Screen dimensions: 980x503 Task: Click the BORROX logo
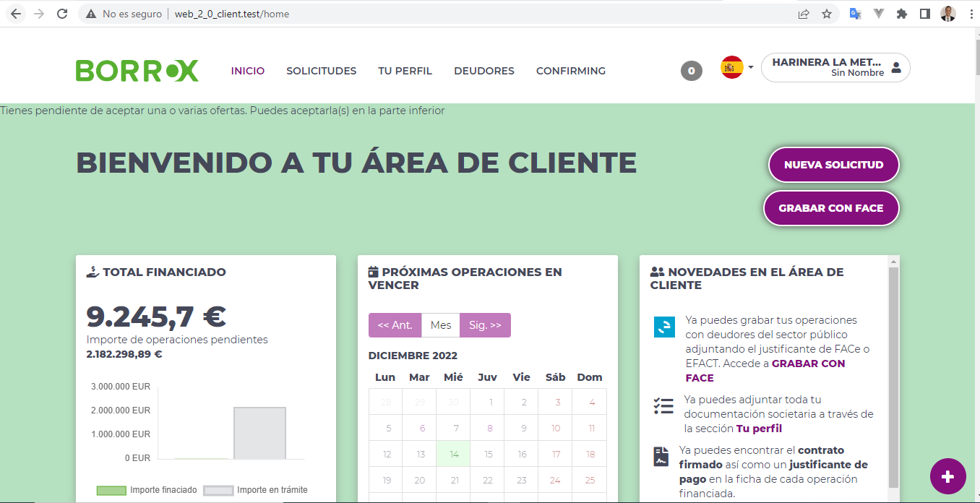click(x=137, y=69)
